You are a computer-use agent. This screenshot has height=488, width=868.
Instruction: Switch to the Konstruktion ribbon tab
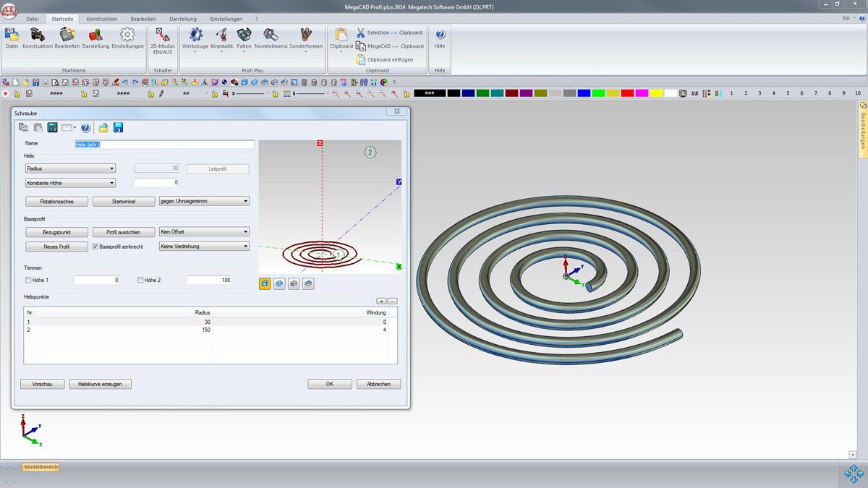[101, 19]
